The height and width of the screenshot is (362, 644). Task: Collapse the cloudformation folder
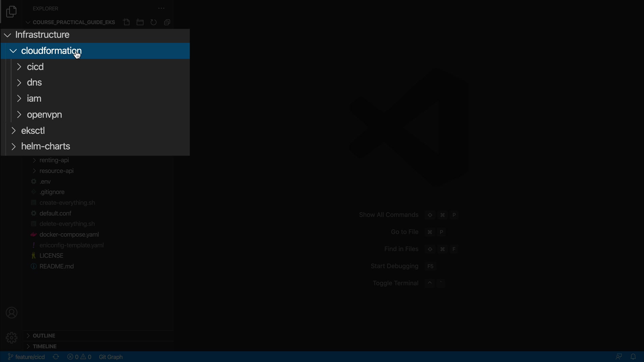click(x=51, y=51)
